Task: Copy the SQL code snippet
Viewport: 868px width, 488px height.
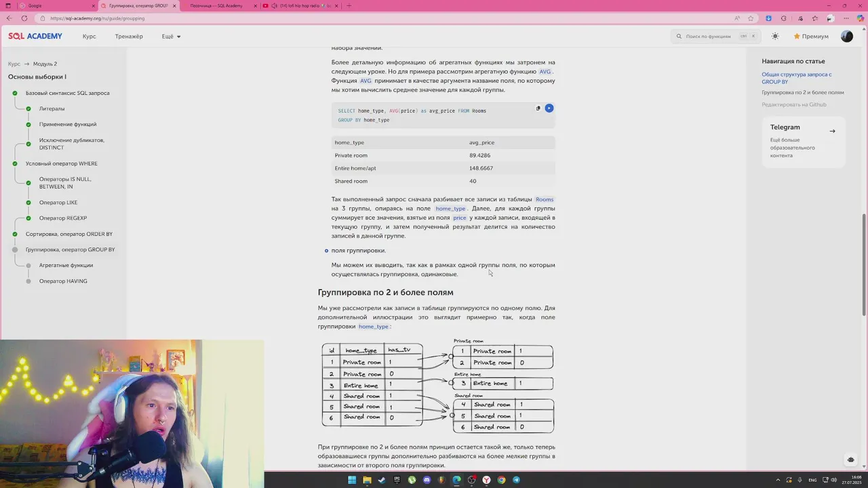Action: click(x=538, y=108)
